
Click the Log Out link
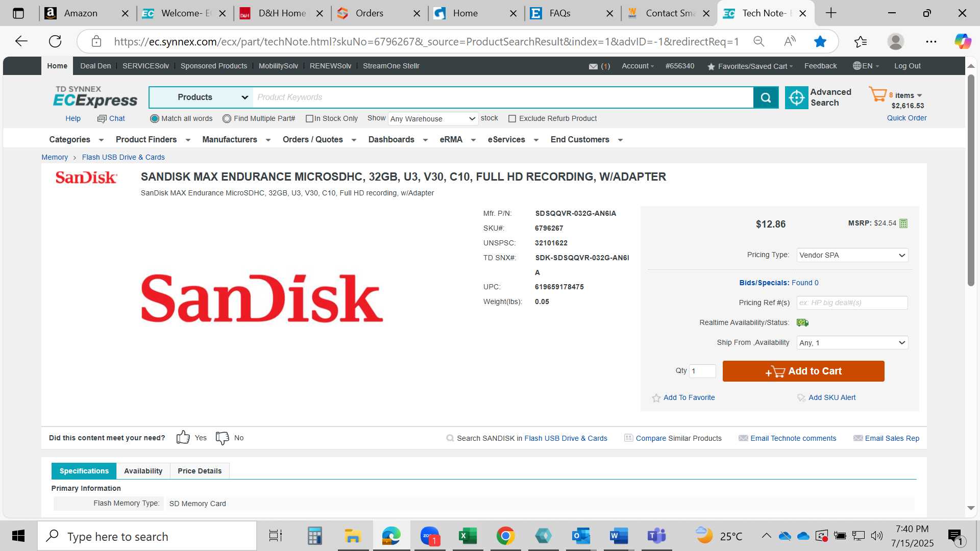point(907,66)
